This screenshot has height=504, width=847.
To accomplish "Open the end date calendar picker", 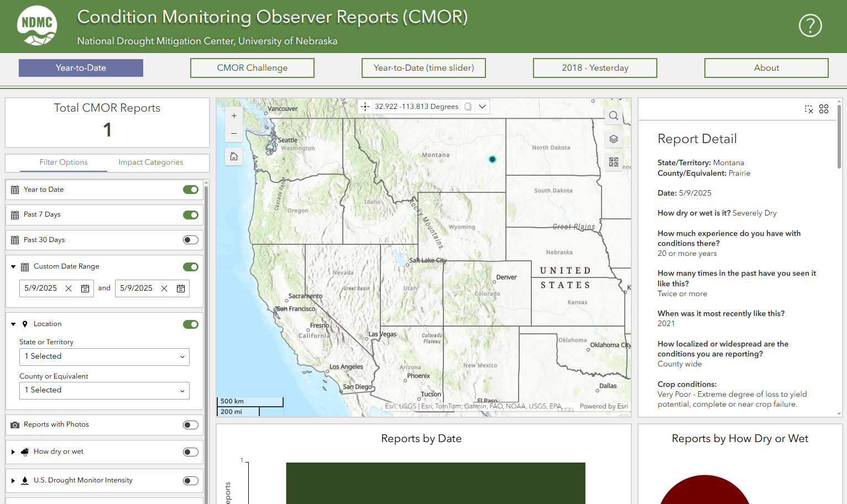I will tap(181, 288).
